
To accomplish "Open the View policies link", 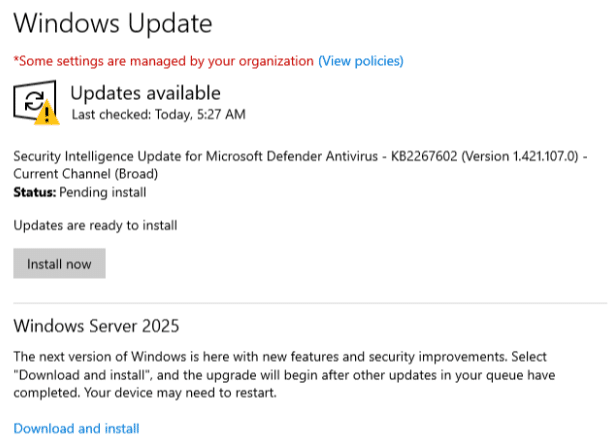I will coord(361,61).
